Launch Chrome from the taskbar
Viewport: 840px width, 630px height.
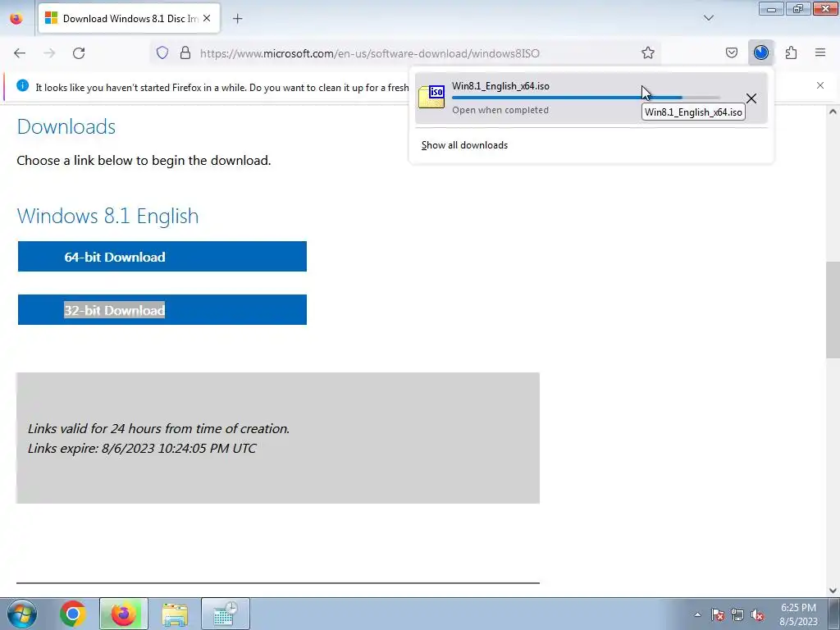[73, 614]
